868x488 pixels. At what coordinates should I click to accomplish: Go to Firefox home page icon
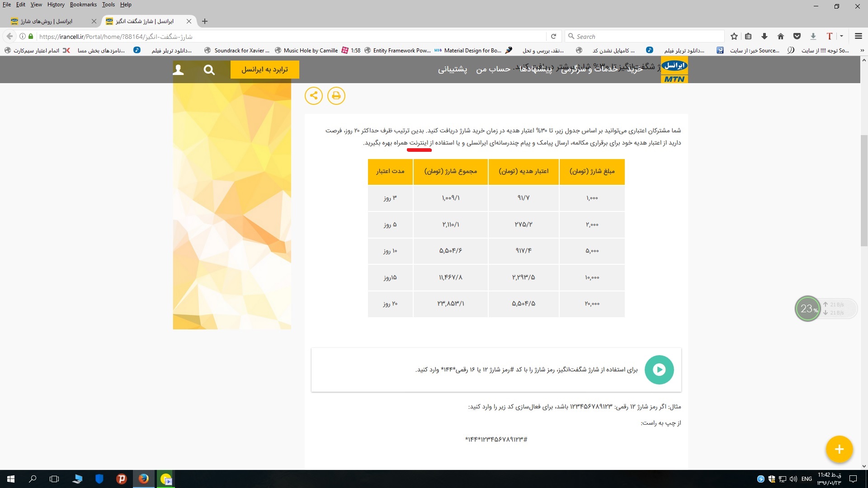point(781,36)
